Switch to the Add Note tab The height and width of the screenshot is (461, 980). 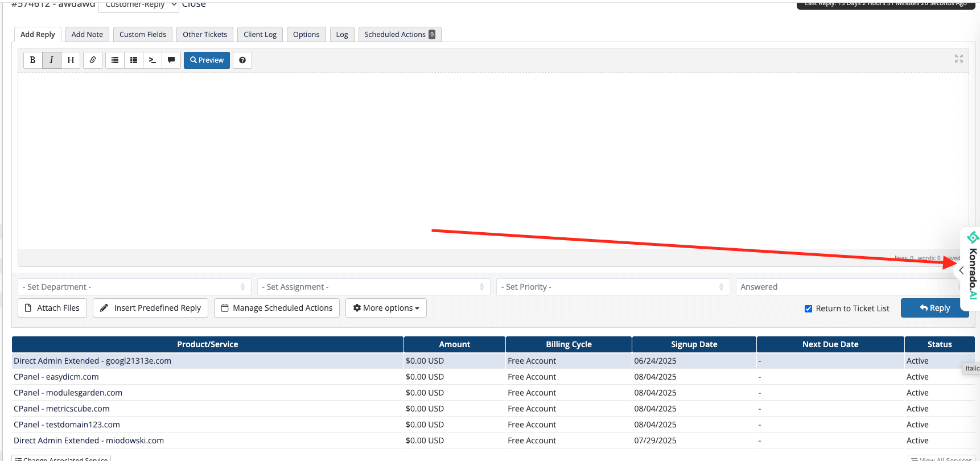(x=87, y=34)
